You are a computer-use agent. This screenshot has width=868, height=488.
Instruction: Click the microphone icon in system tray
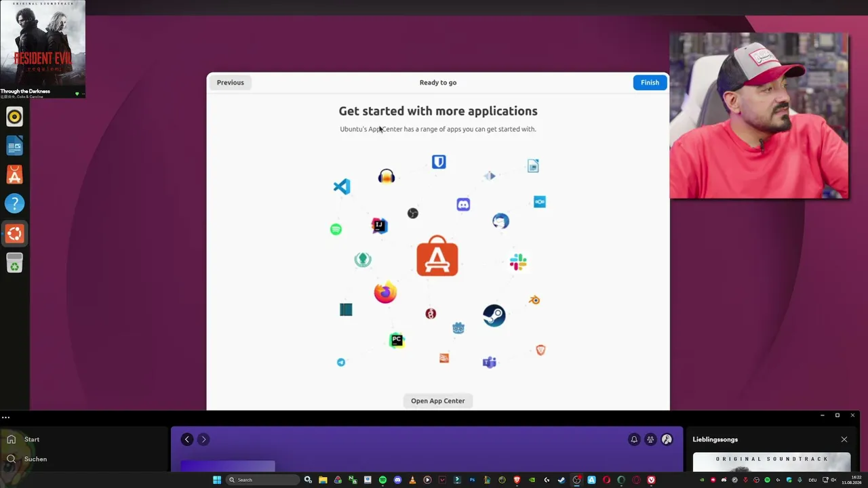[800, 480]
